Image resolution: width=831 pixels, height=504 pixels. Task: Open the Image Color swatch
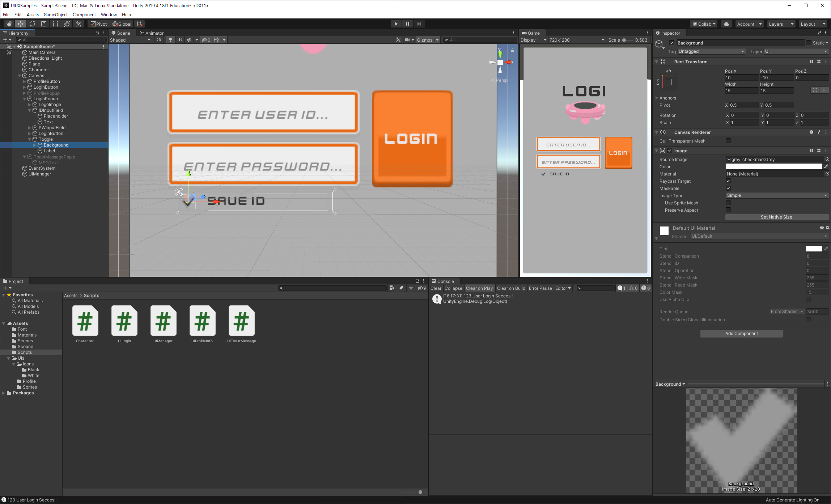[774, 167]
